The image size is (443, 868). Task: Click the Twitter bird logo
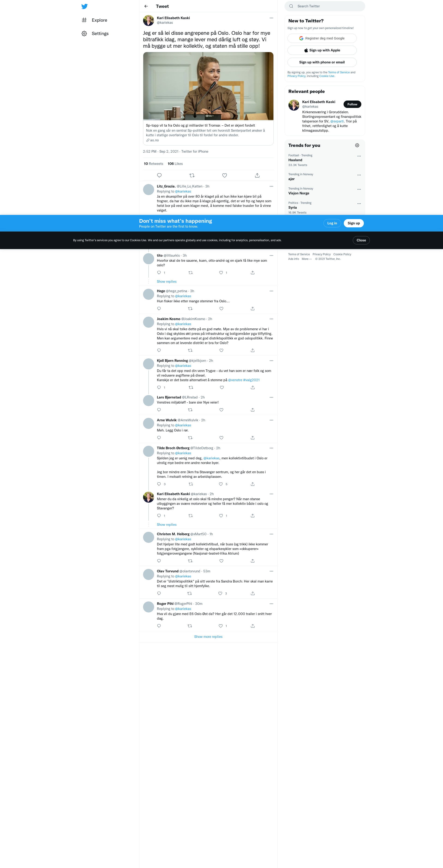point(85,6)
